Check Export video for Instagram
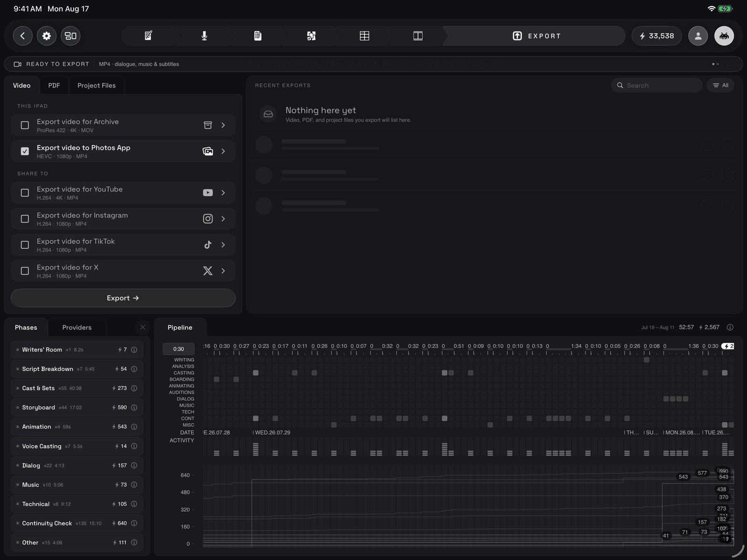747x560 pixels. (x=25, y=219)
